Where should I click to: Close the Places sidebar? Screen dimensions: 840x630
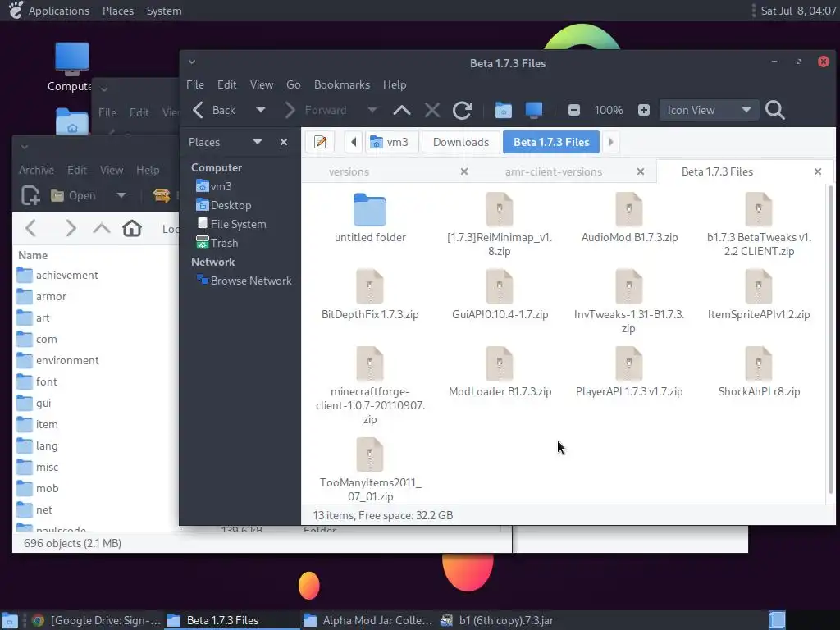tap(283, 142)
